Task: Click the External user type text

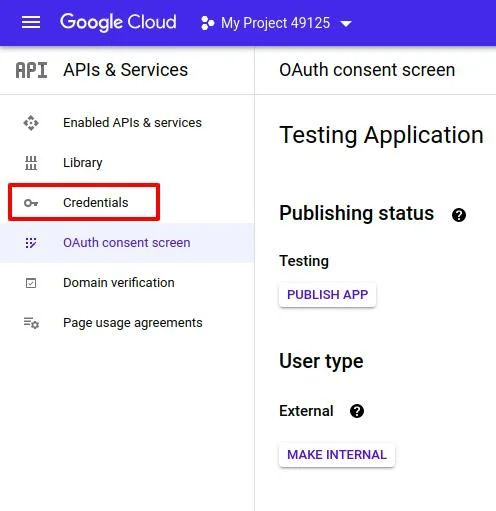Action: coord(306,411)
